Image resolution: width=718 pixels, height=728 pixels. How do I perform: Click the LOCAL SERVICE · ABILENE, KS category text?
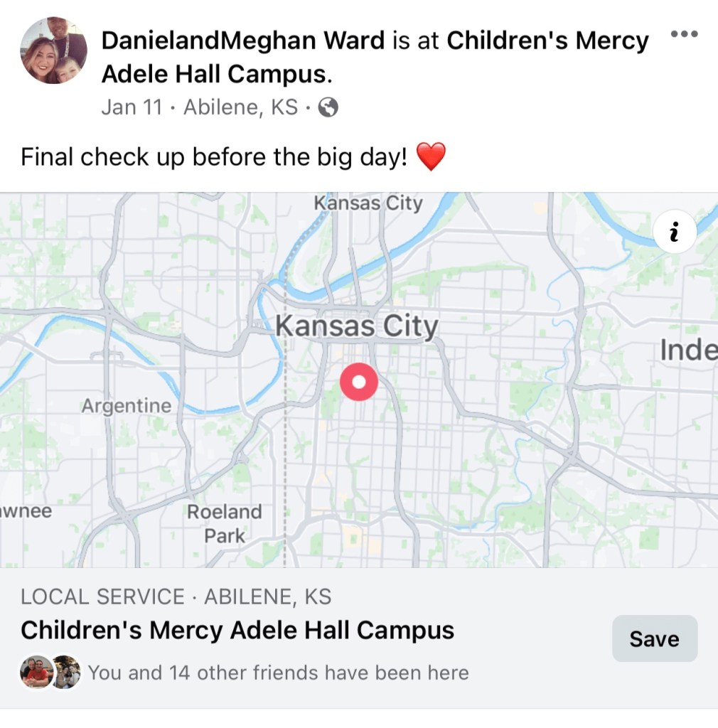[x=176, y=596]
